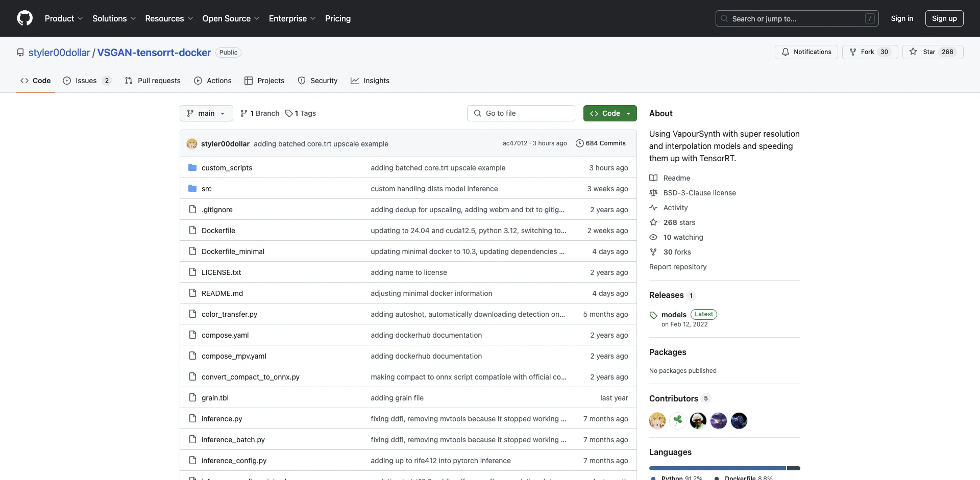Click the branch icon next to 1 Branch

point(244,113)
